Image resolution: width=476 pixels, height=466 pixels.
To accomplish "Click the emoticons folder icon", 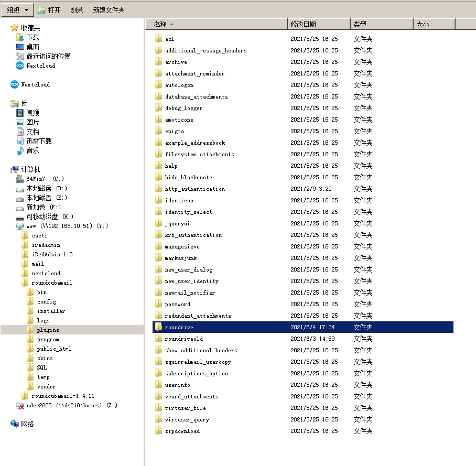I will (158, 120).
